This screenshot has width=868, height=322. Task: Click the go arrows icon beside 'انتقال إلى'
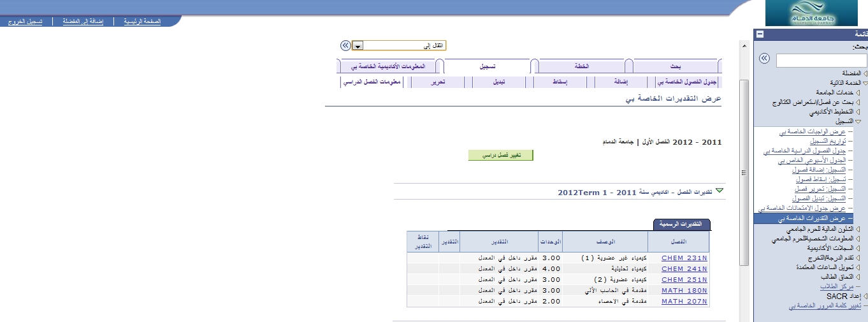[x=345, y=45]
